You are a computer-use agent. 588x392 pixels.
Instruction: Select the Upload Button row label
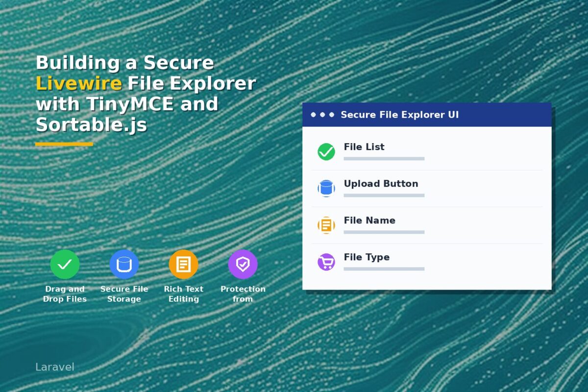381,184
